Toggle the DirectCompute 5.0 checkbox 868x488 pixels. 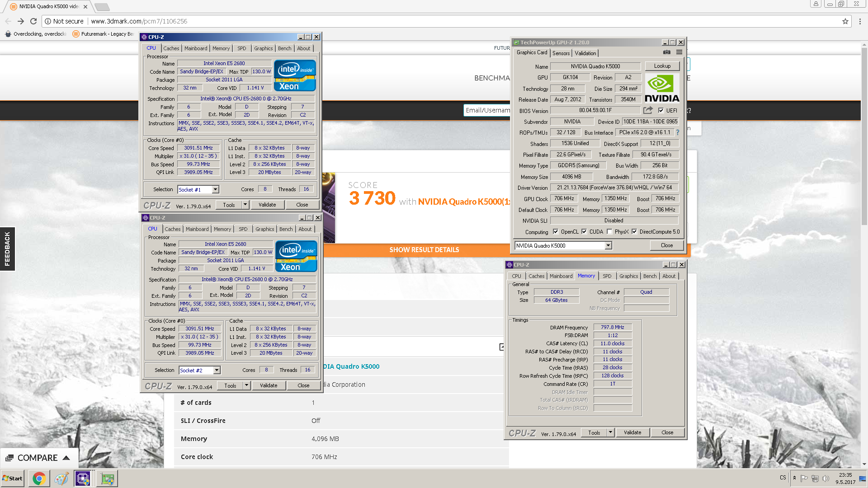click(x=634, y=232)
